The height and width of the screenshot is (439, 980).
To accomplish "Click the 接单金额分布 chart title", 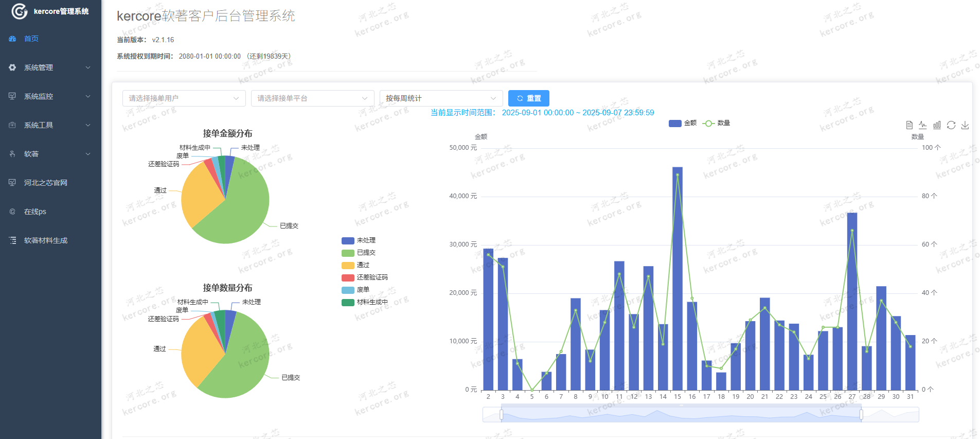I will point(227,133).
